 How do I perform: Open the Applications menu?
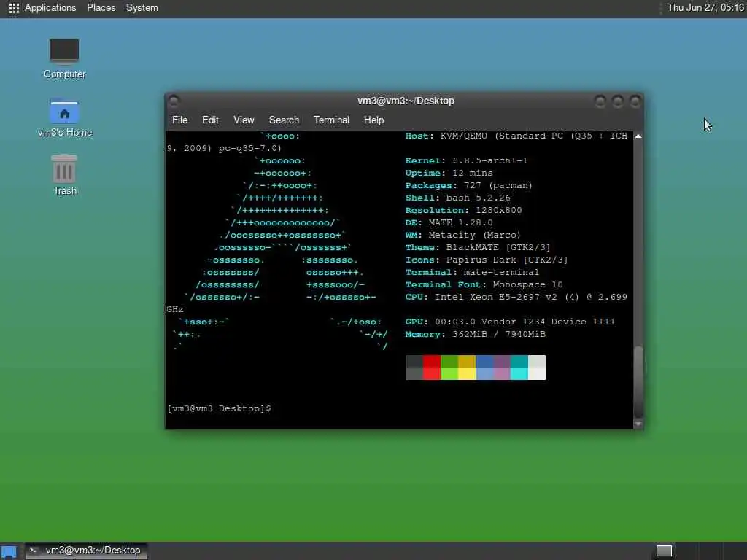pos(50,7)
